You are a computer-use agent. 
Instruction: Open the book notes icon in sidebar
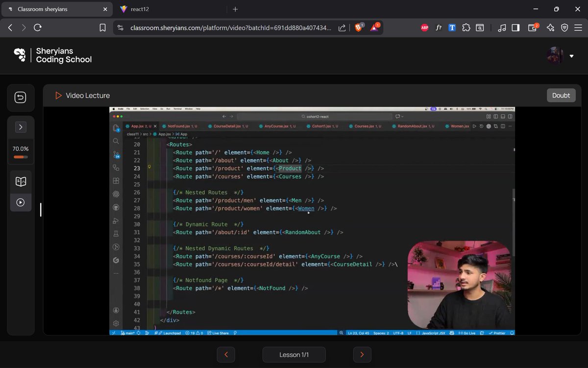[21, 182]
